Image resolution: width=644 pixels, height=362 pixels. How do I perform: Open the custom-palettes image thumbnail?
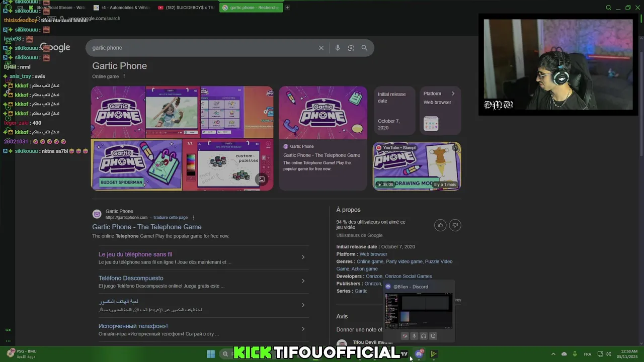point(228,165)
